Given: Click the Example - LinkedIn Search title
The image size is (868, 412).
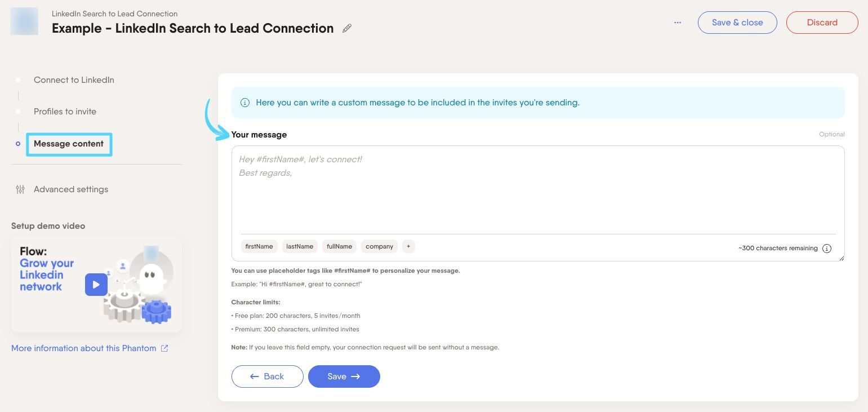Looking at the screenshot, I should click(193, 28).
